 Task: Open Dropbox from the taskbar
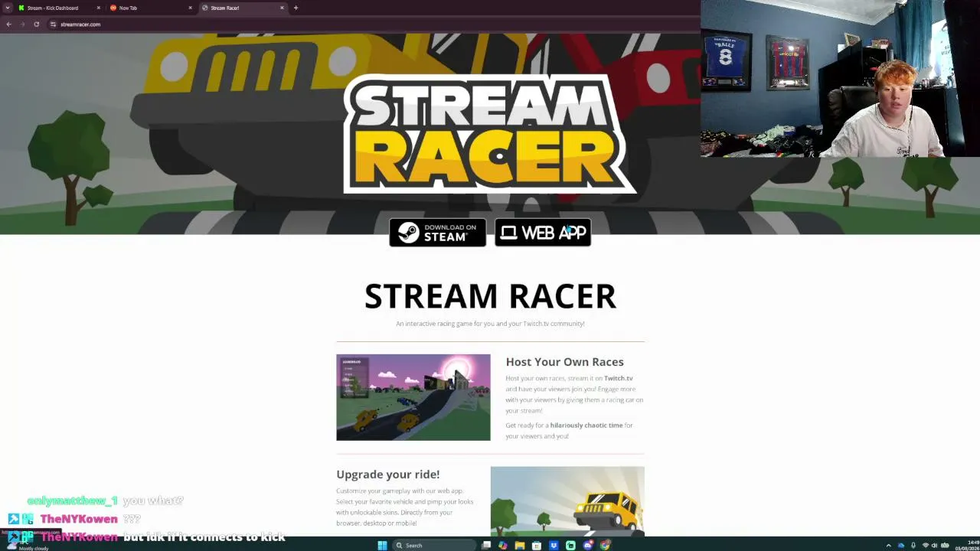point(554,545)
